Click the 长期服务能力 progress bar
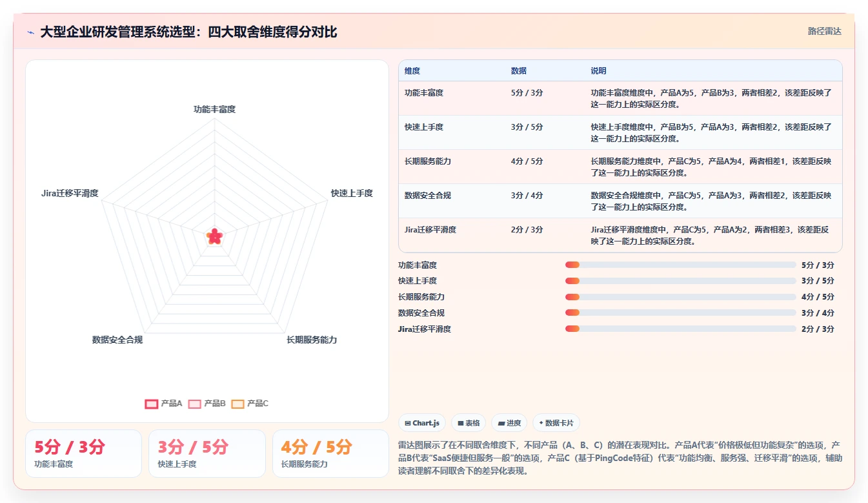868x503 pixels. pos(680,297)
